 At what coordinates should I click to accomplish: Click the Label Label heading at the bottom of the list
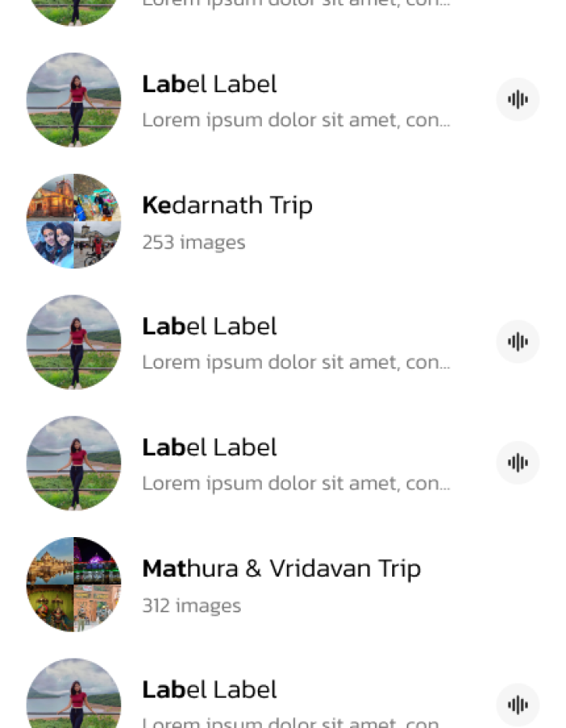tap(209, 689)
